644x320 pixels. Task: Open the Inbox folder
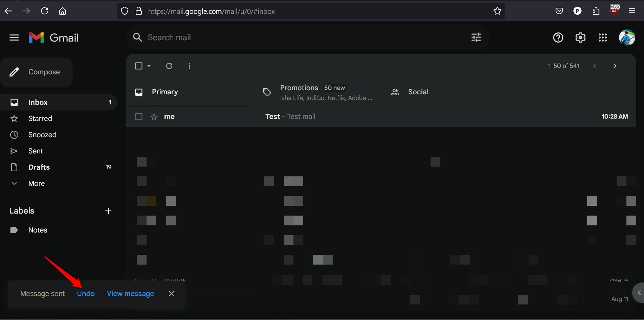(x=58, y=102)
